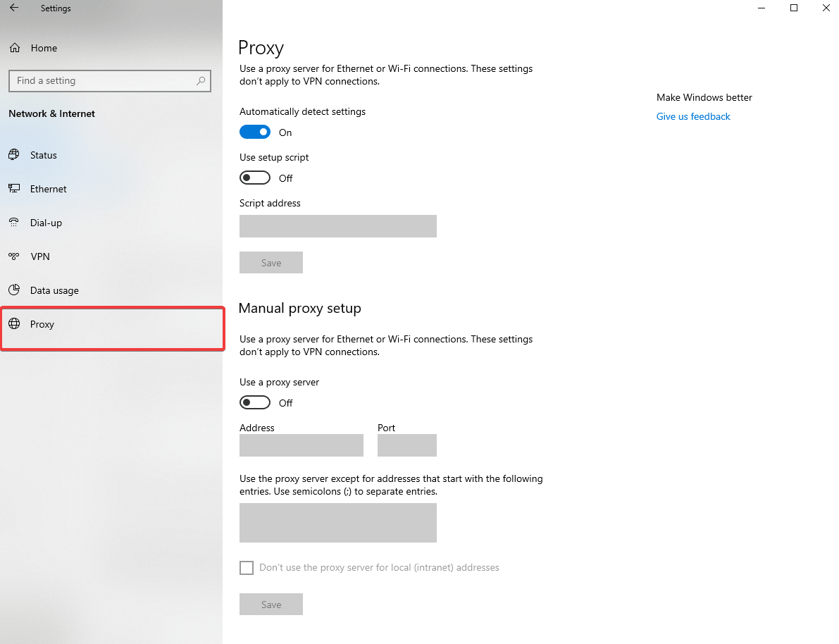Click the Data usage pie icon
This screenshot has width=839, height=644.
15,290
